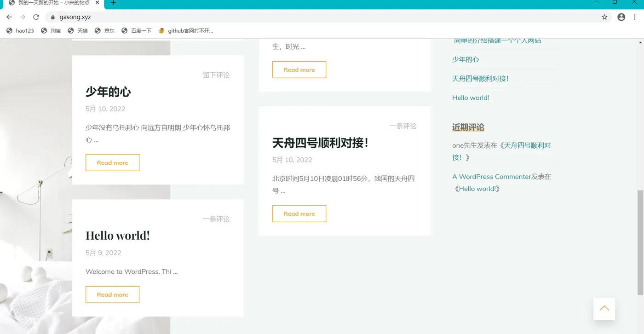Open the github官网打不开 bookmark
The width and height of the screenshot is (644, 334).
pos(186,31)
